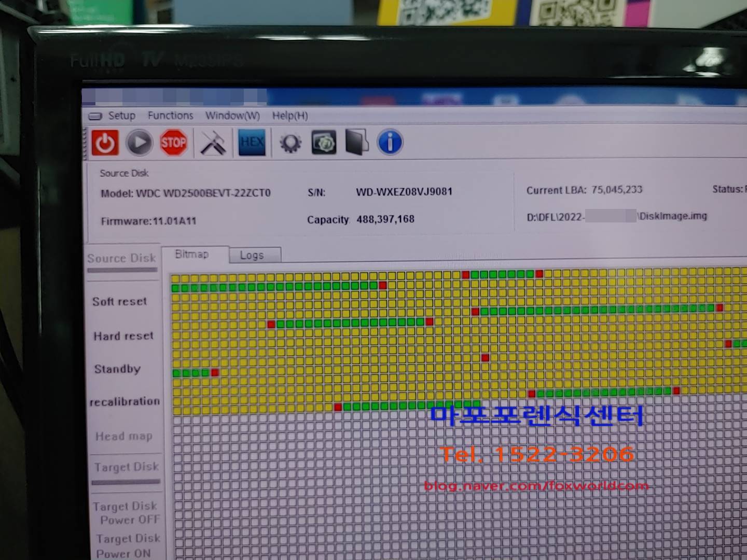Image resolution: width=747 pixels, height=560 pixels.
Task: Open the Setup menu
Action: pyautogui.click(x=121, y=116)
